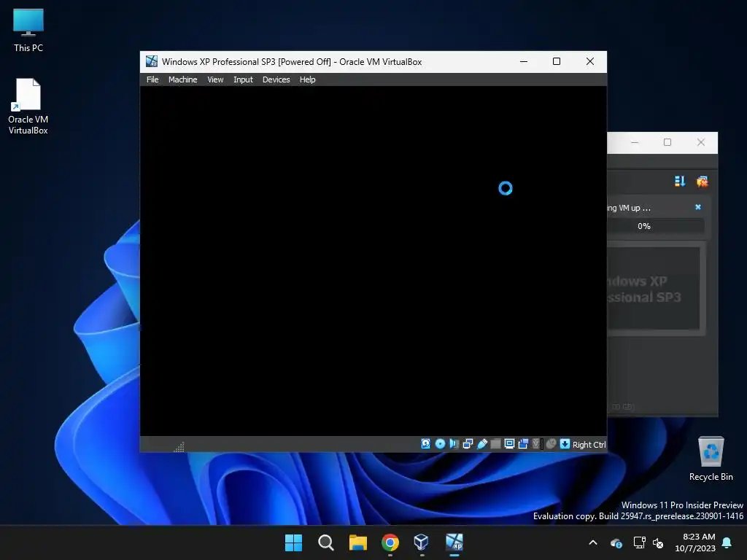Maximize the background VirtualBox Manager window
The height and width of the screenshot is (560, 747).
click(667, 142)
